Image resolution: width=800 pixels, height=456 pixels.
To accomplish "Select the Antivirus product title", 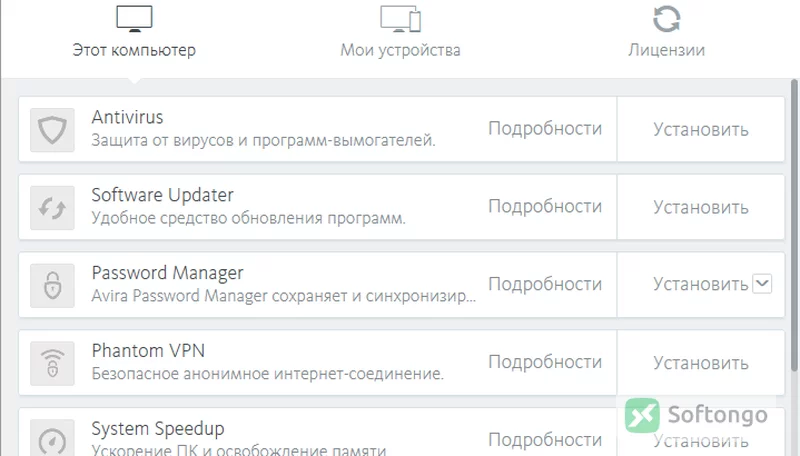I will pos(128,117).
